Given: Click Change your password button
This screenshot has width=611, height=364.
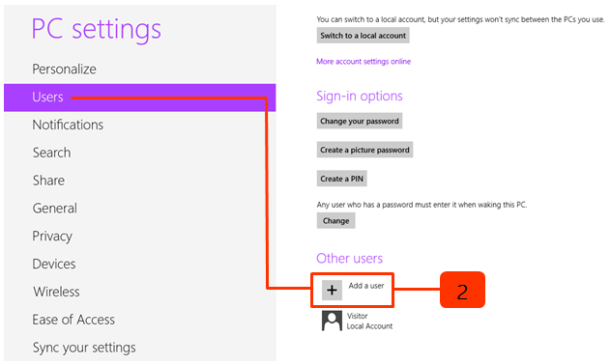Looking at the screenshot, I should 360,121.
